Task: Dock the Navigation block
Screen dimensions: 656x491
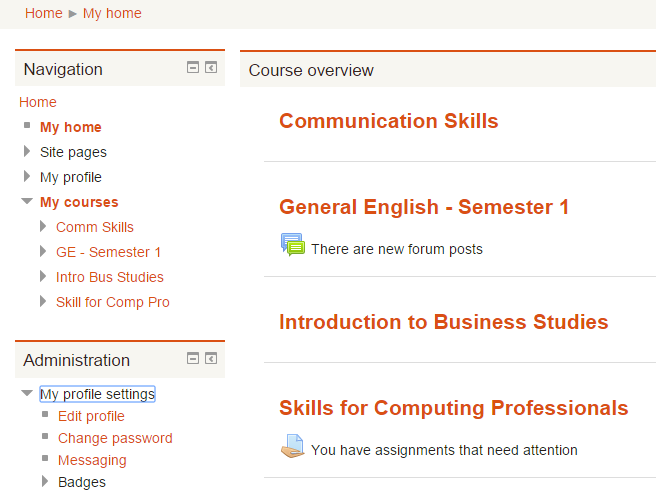Action: (211, 68)
